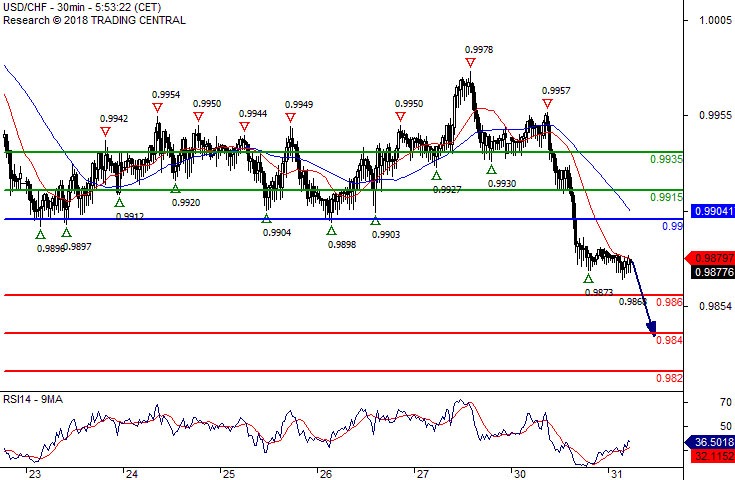This screenshot has width=735, height=480.
Task: Select the 0.9935 green resistance label
Action: tap(666, 159)
